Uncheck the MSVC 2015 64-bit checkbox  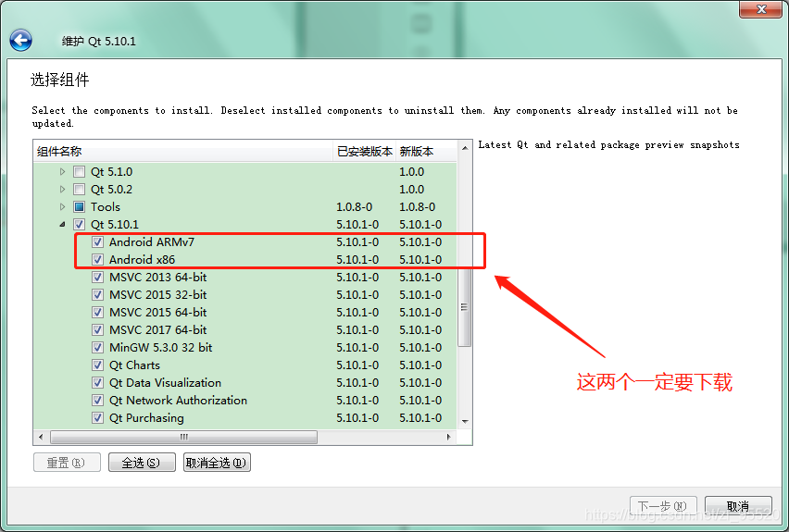pos(97,313)
